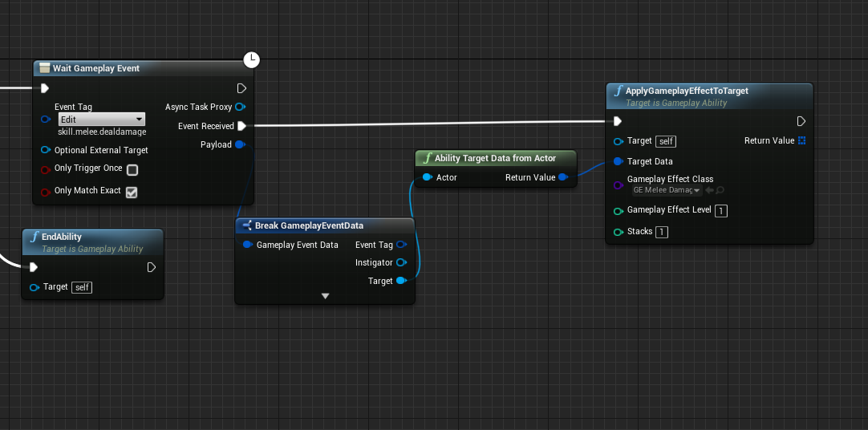Click EndAbility input execution pin
This screenshot has width=868, height=430.
point(33,268)
